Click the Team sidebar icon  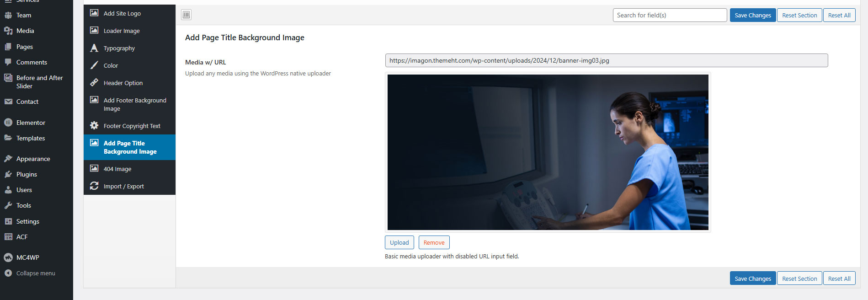8,15
